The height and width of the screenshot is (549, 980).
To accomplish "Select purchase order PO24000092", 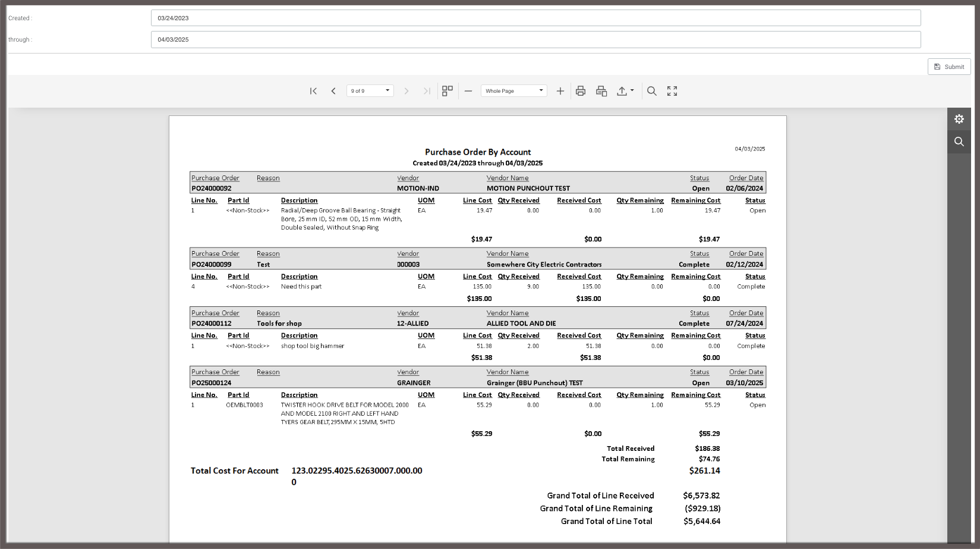I will point(212,189).
